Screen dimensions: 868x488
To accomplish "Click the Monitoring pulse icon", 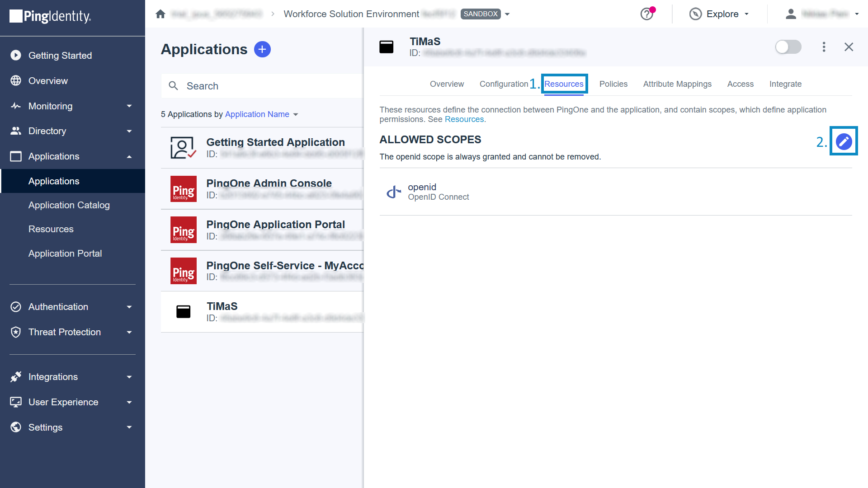I will (16, 106).
